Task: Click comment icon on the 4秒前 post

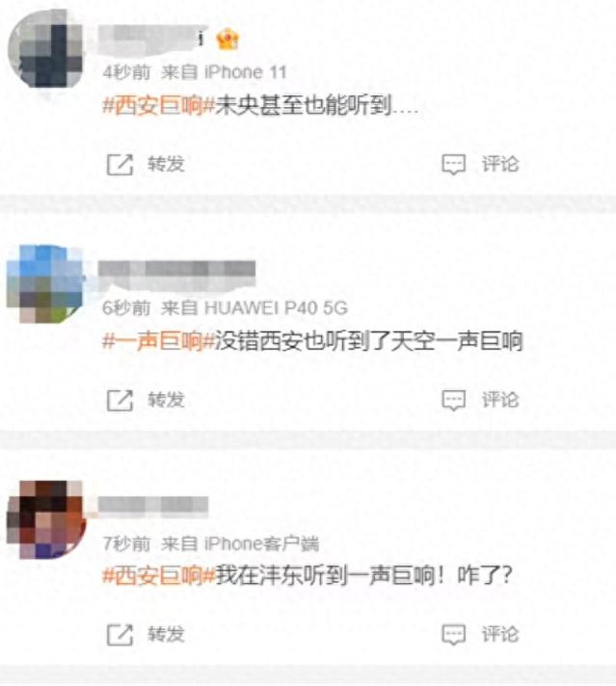Action: (x=453, y=165)
